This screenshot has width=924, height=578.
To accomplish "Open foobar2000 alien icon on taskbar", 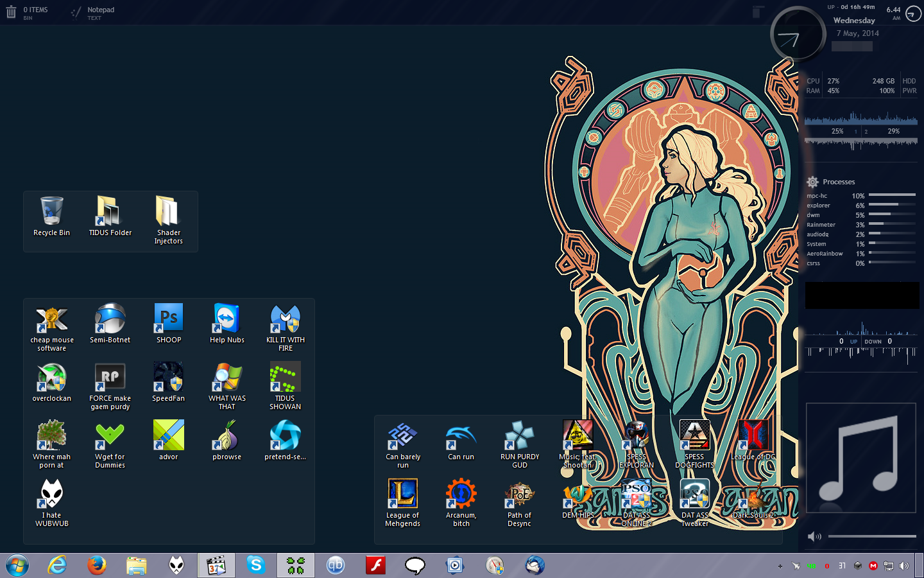I will point(176,565).
